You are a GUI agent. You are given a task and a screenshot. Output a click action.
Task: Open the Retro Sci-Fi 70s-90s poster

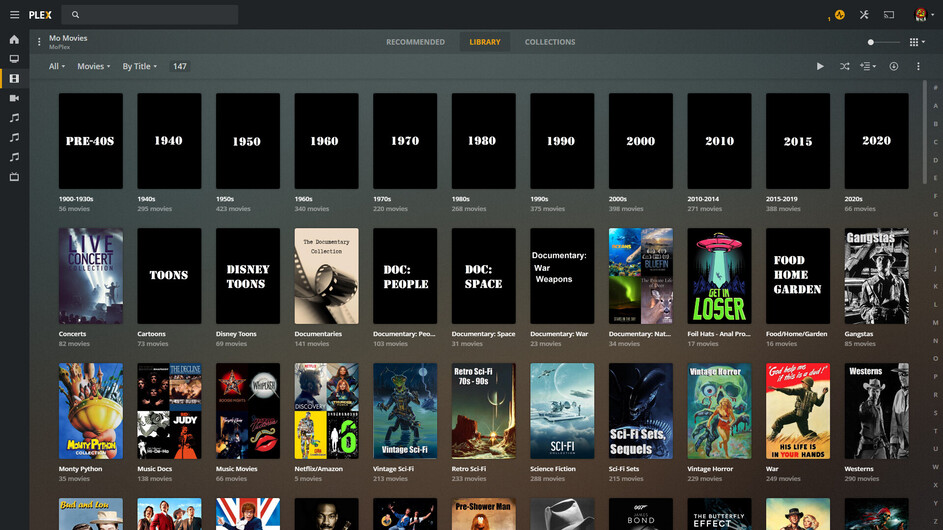[x=484, y=411]
